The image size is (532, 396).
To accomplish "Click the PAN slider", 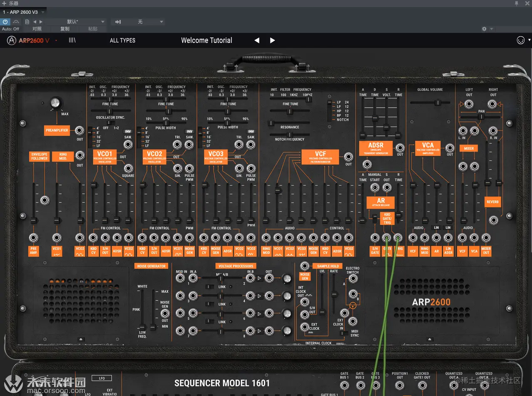I will point(481,117).
